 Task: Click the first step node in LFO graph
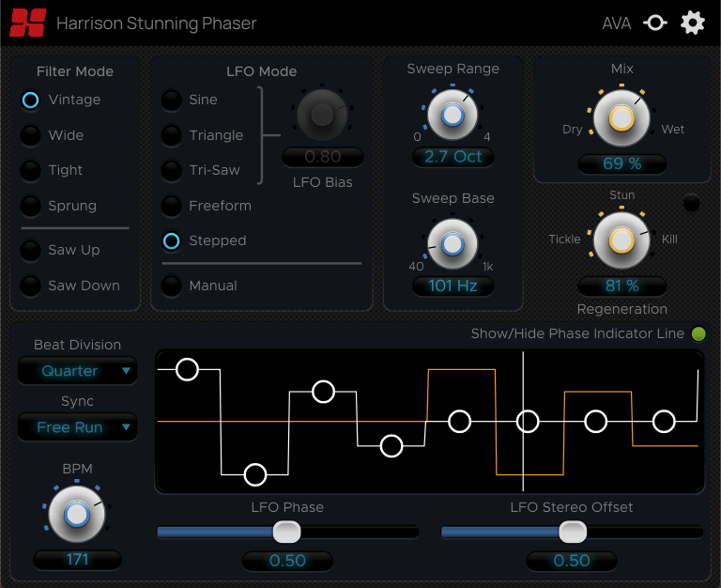point(187,369)
